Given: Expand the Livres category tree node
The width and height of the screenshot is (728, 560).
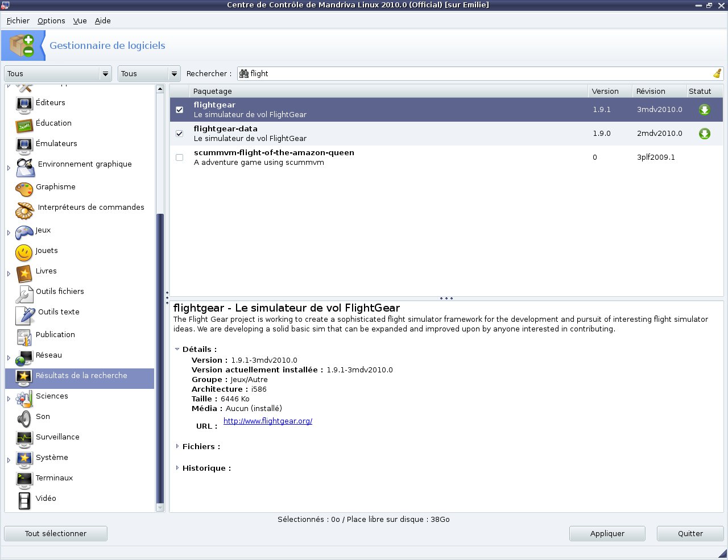Looking at the screenshot, I should (x=9, y=273).
